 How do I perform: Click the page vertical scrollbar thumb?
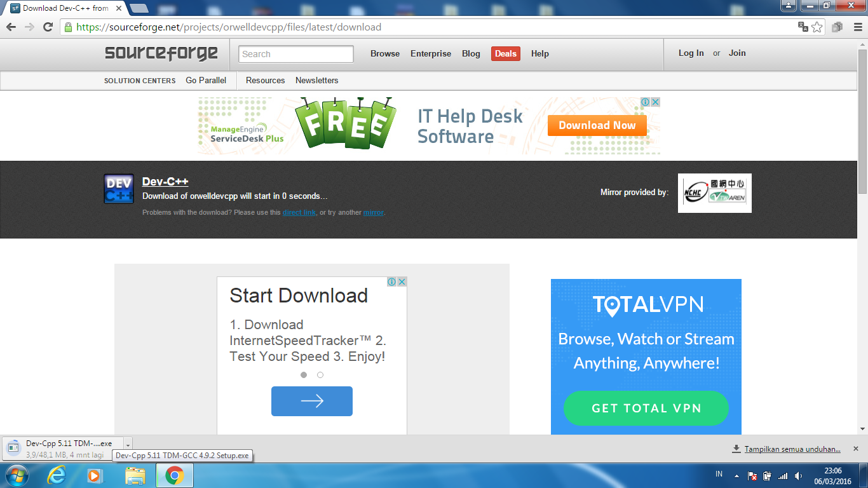pyautogui.click(x=862, y=120)
